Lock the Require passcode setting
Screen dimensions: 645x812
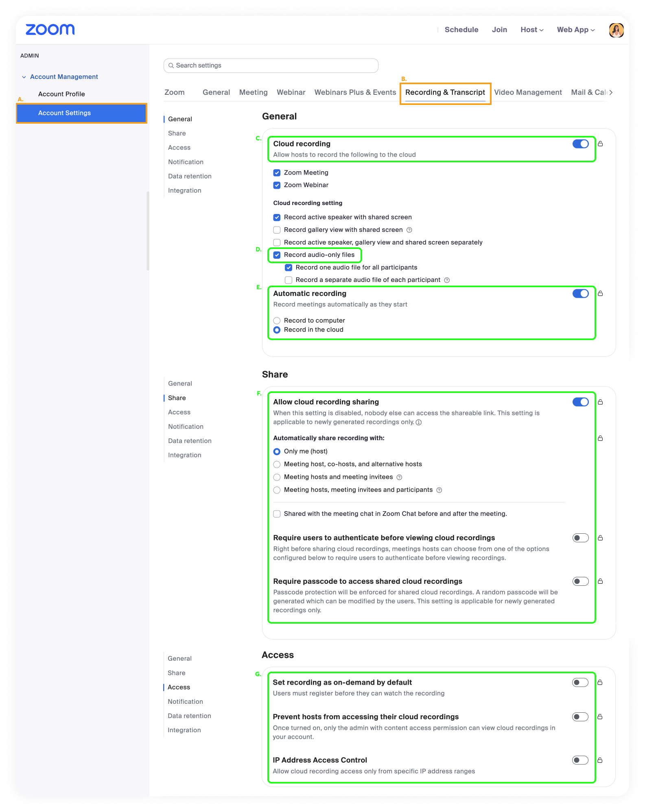click(x=600, y=581)
